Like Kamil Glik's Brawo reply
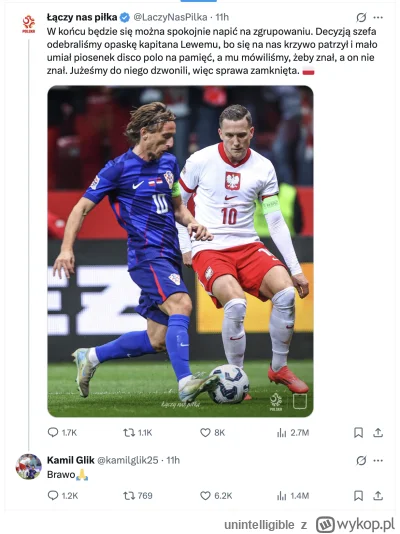This screenshot has height=534, width=400. pyautogui.click(x=205, y=496)
